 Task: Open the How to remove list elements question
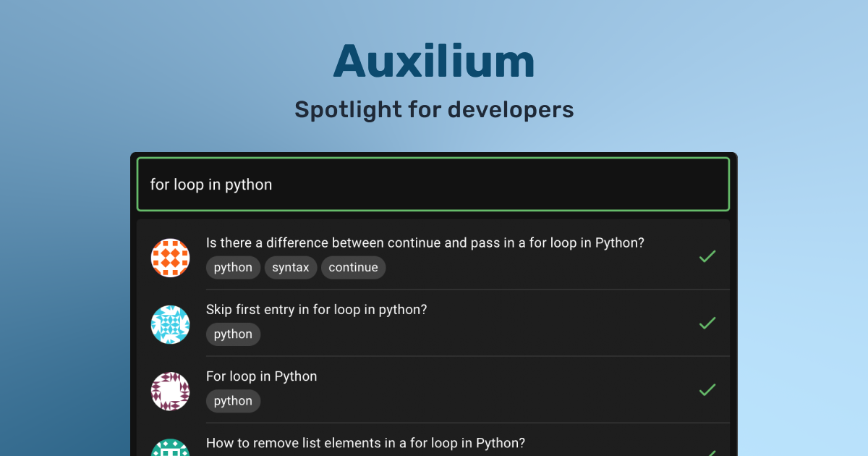point(365,442)
